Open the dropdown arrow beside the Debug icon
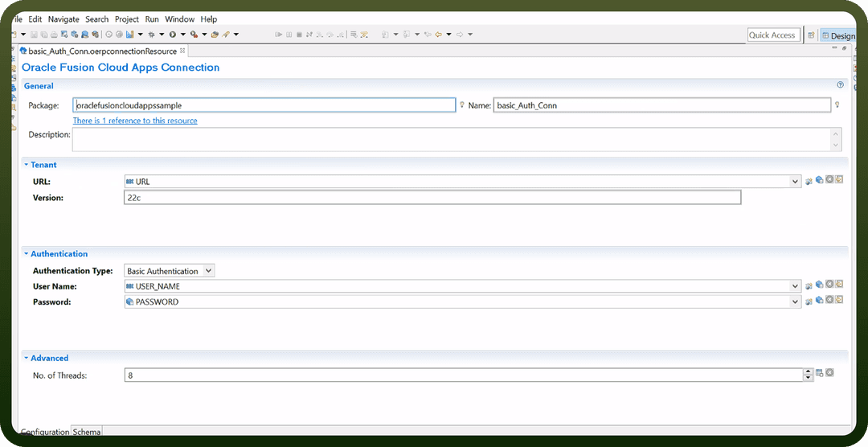Screen dimensions: 868x447 [161, 35]
